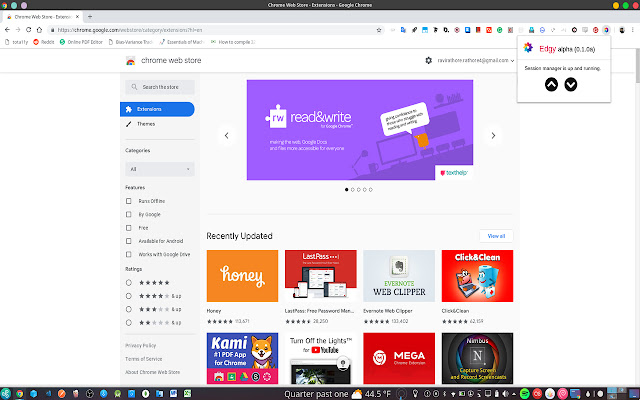Focus Search the store field
Screen dimensions: 640x400
tap(160, 87)
